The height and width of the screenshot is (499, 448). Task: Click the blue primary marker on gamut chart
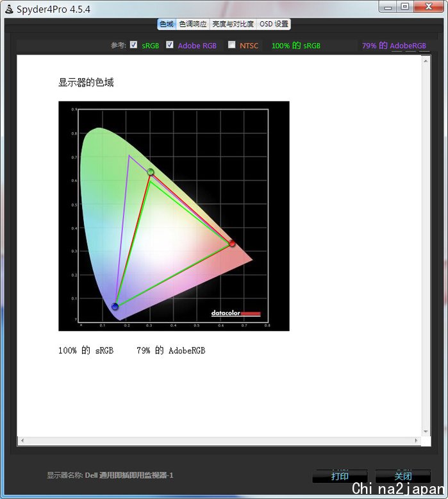coord(115,306)
